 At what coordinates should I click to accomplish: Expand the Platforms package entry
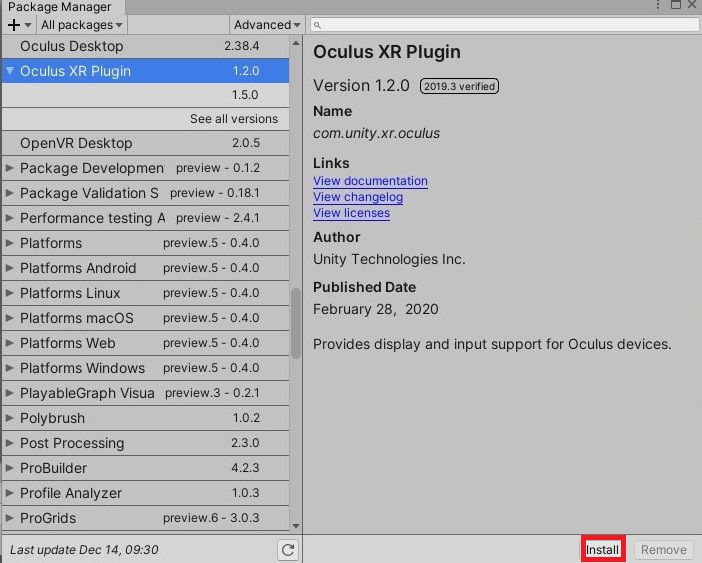coord(9,243)
